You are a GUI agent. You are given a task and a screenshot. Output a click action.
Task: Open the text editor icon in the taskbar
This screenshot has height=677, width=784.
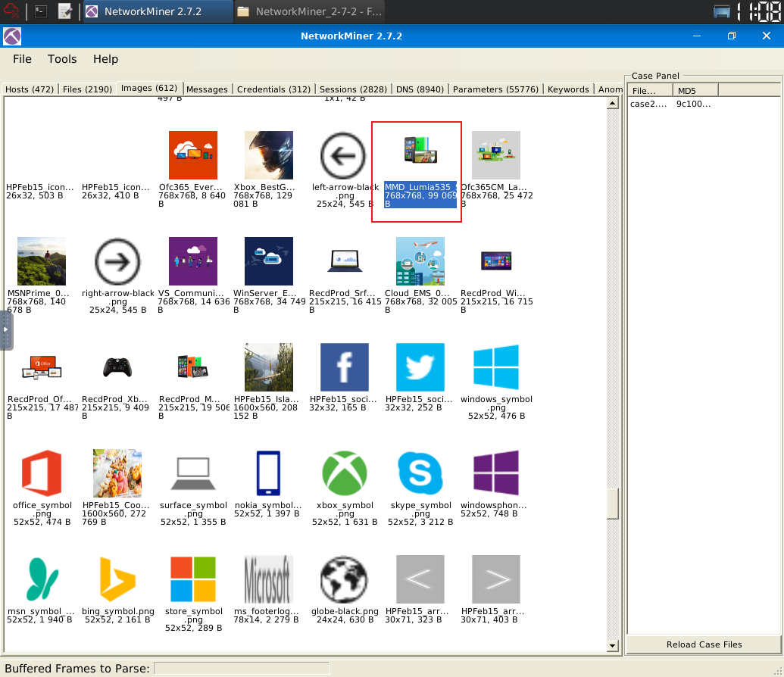click(64, 11)
